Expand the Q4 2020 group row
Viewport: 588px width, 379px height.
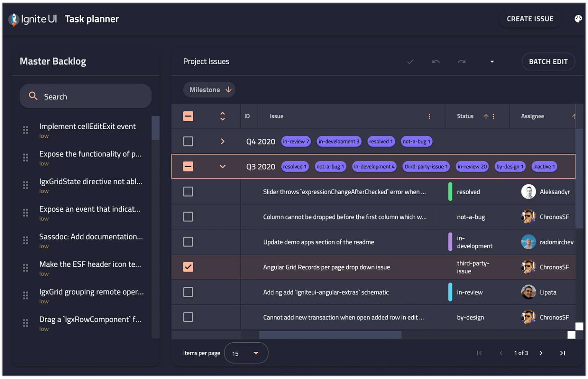(222, 141)
